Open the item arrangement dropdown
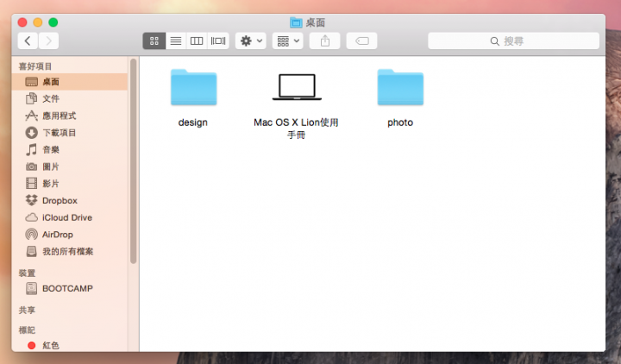 point(288,41)
